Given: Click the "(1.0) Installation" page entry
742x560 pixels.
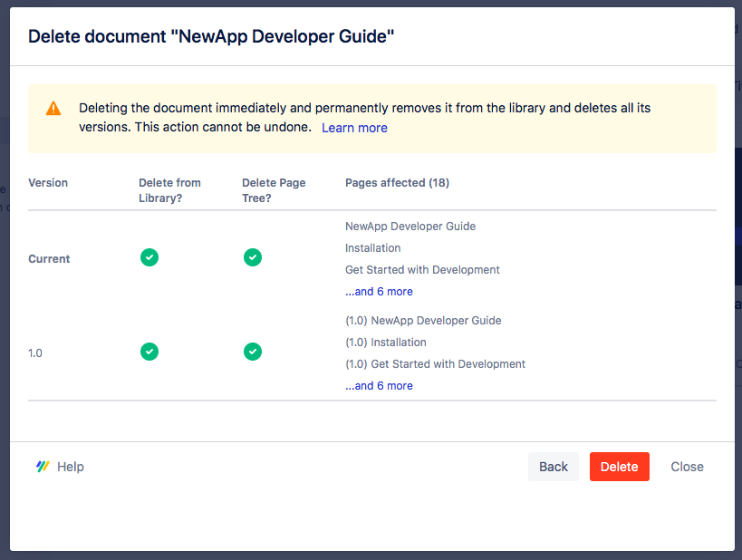Looking at the screenshot, I should coord(386,343).
